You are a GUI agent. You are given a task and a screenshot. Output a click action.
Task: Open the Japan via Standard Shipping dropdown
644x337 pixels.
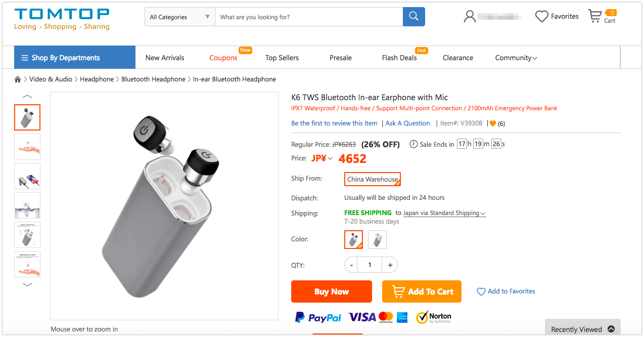[444, 213]
